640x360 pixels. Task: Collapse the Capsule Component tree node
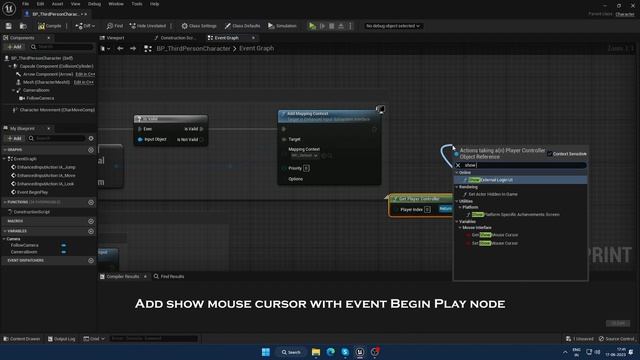click(10, 66)
